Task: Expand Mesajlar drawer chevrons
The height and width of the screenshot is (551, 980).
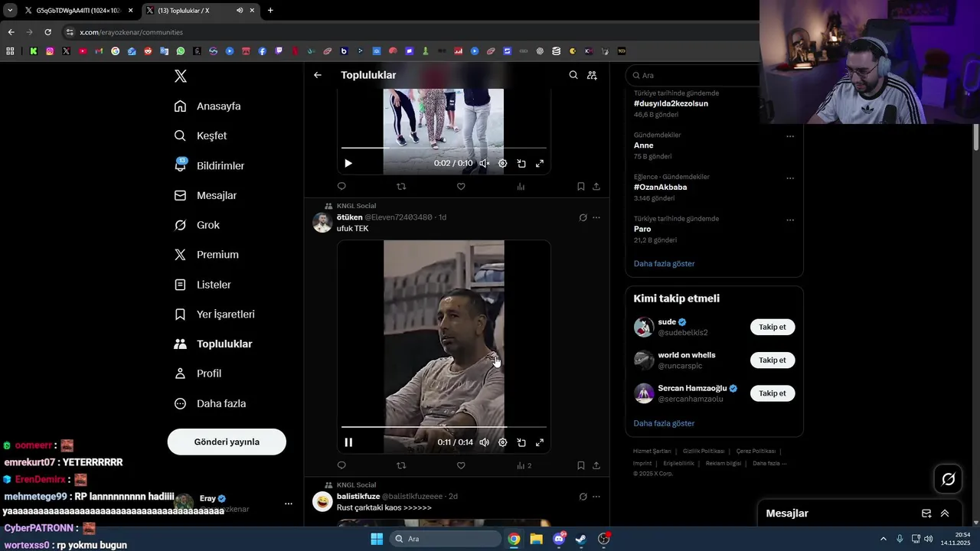Action: click(x=945, y=514)
